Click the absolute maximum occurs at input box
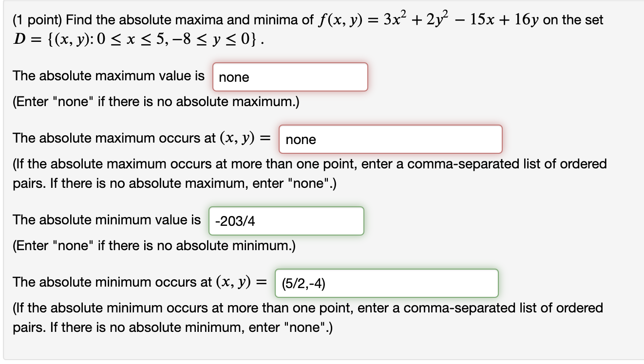 pyautogui.click(x=390, y=139)
